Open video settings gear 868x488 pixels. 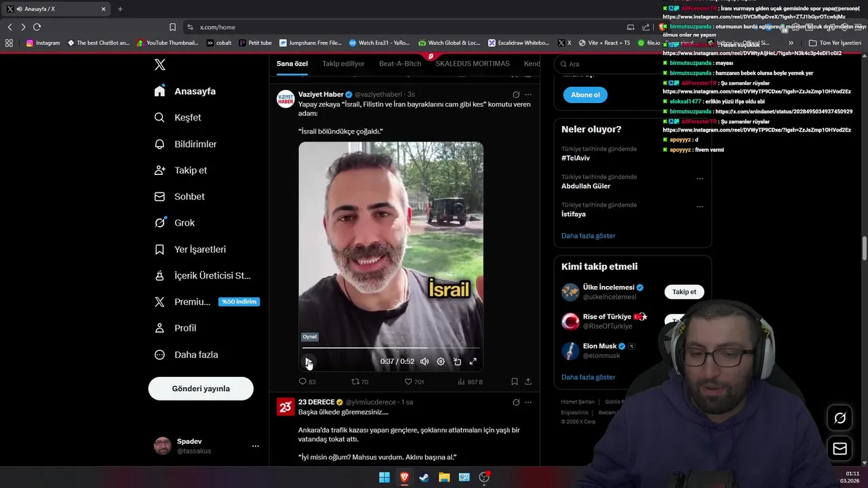(441, 362)
